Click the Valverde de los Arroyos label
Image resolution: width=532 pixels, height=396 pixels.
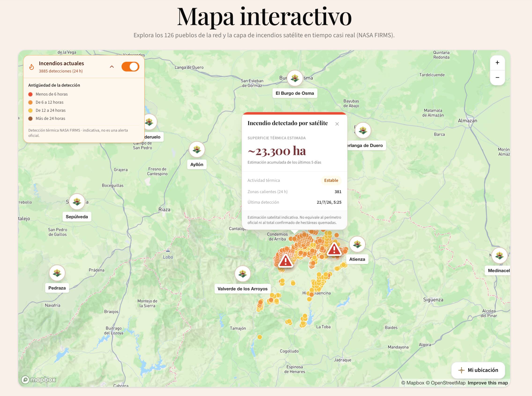point(243,289)
